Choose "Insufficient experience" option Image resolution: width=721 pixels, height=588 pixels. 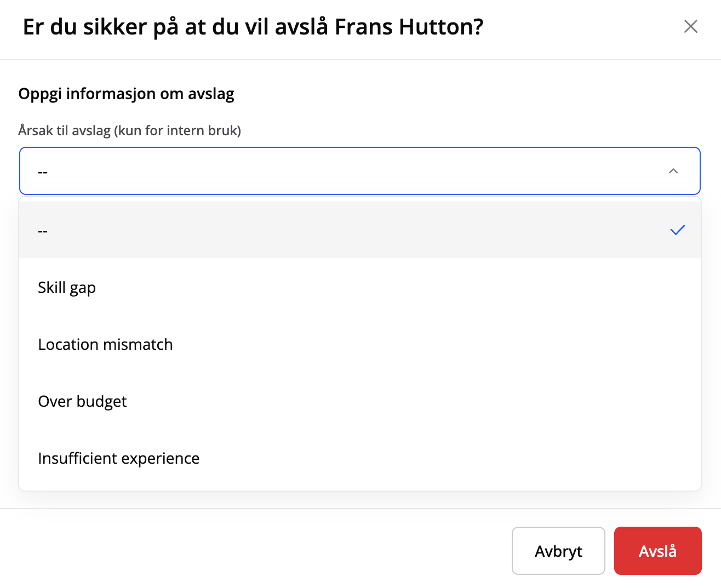(x=118, y=458)
